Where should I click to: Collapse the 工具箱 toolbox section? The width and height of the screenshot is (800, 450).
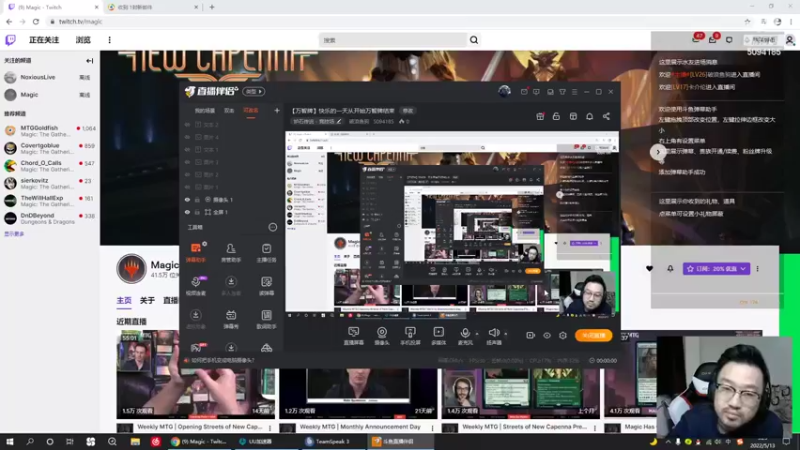coord(272,227)
